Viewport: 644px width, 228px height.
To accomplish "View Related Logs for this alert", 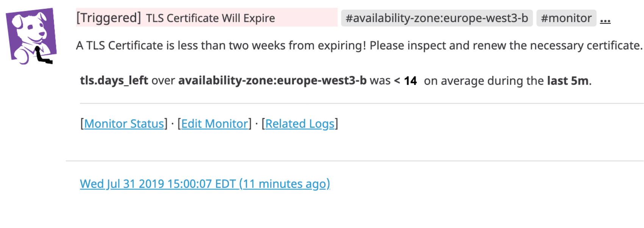I will coord(300,123).
